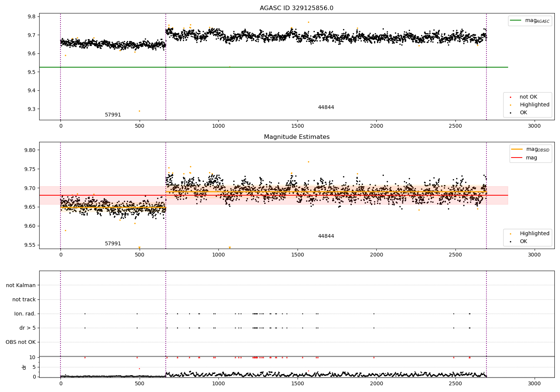Click the 'OBS not OK' row label

pyautogui.click(x=21, y=342)
